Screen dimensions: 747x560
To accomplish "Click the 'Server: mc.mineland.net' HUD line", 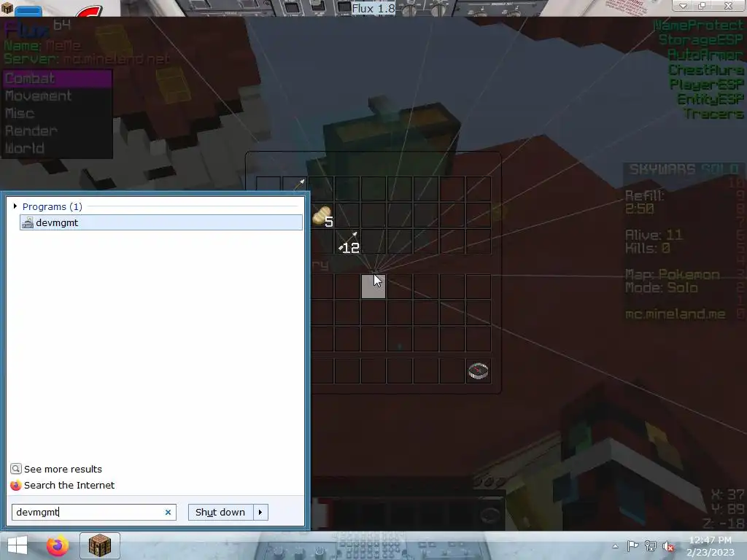I will 87,59.
